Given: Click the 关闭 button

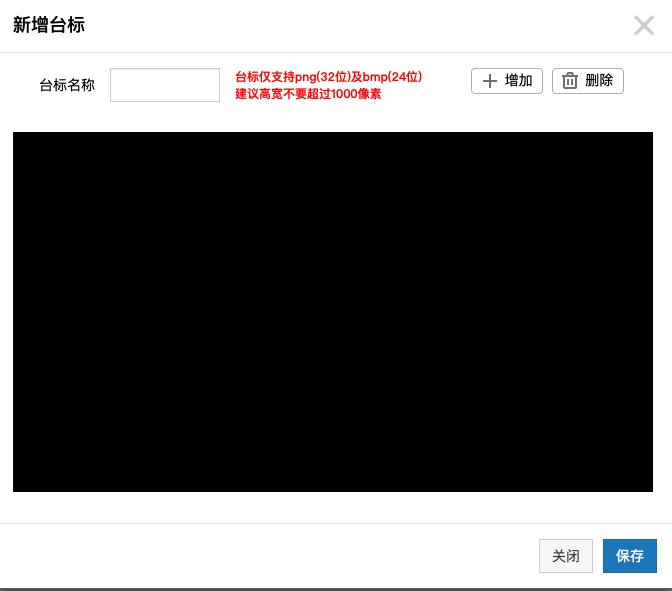Looking at the screenshot, I should 566,556.
